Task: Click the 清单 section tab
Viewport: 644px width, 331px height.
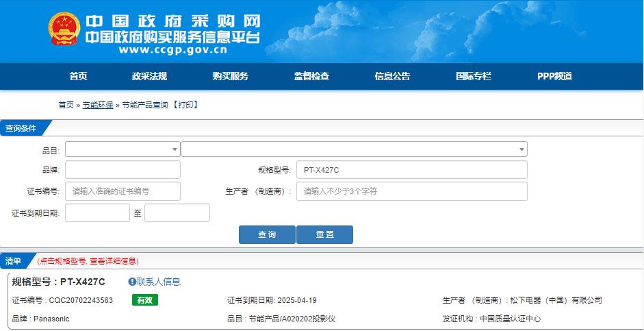Action: [x=13, y=260]
